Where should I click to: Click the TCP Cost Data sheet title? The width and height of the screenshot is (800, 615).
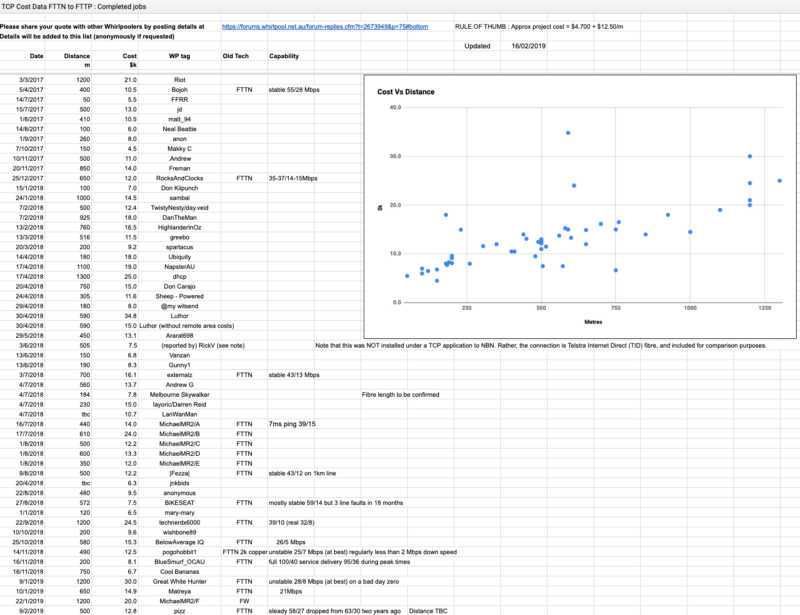click(73, 7)
